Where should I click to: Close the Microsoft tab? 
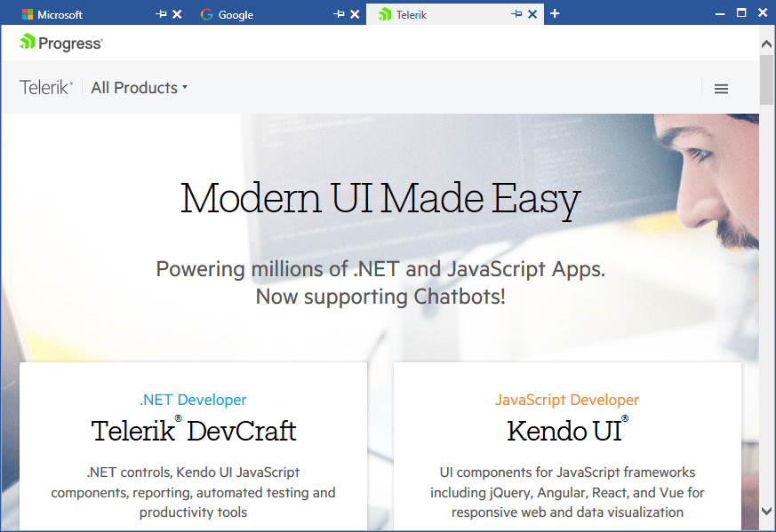click(177, 14)
